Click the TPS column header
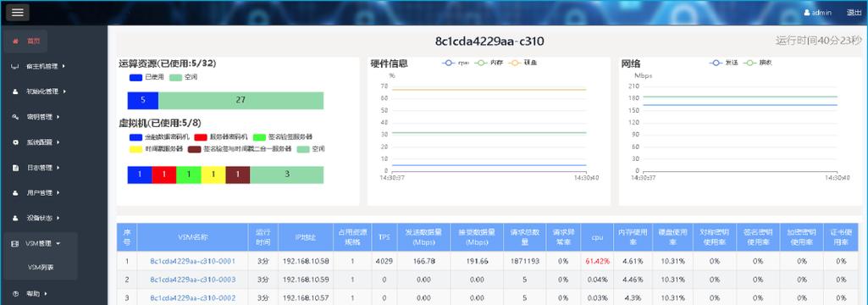The width and height of the screenshot is (868, 305). pyautogui.click(x=384, y=237)
